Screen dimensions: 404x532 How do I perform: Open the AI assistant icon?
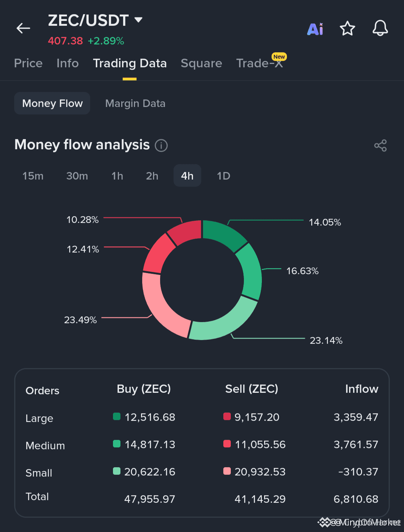click(x=315, y=29)
